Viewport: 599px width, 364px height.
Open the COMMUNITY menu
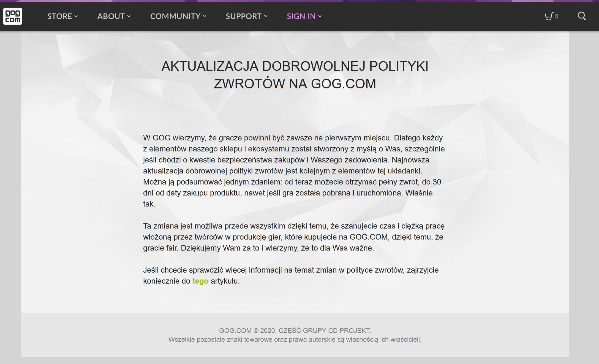coord(178,16)
